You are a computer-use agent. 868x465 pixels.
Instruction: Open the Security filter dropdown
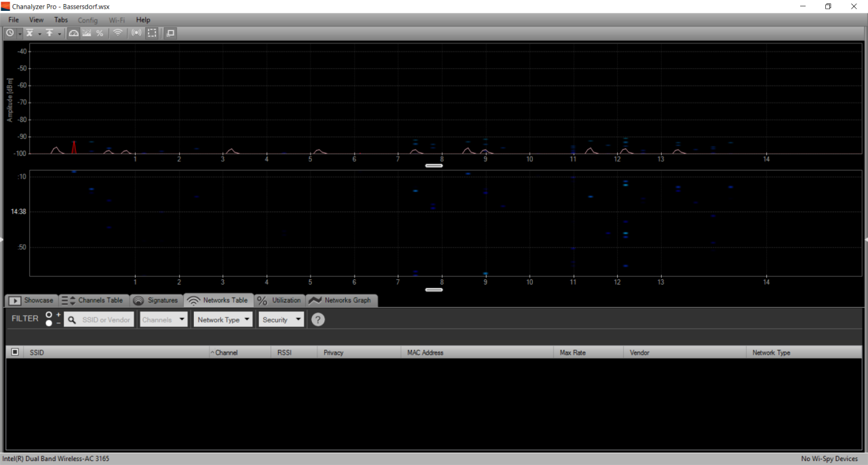coord(281,320)
